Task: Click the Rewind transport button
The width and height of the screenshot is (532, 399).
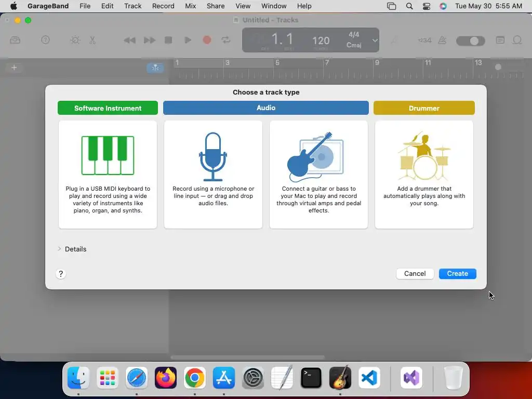Action: (x=129, y=41)
